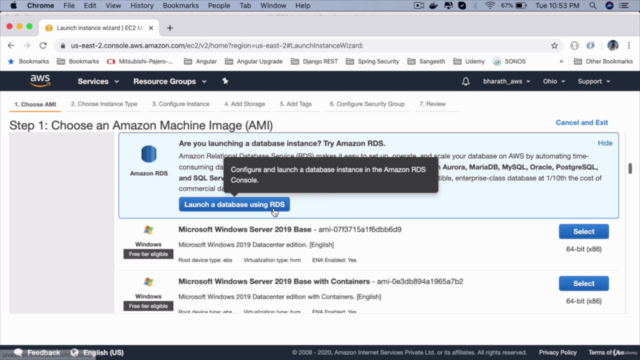The height and width of the screenshot is (360, 640).
Task: Click the Amazon RDS icon
Action: tap(149, 154)
